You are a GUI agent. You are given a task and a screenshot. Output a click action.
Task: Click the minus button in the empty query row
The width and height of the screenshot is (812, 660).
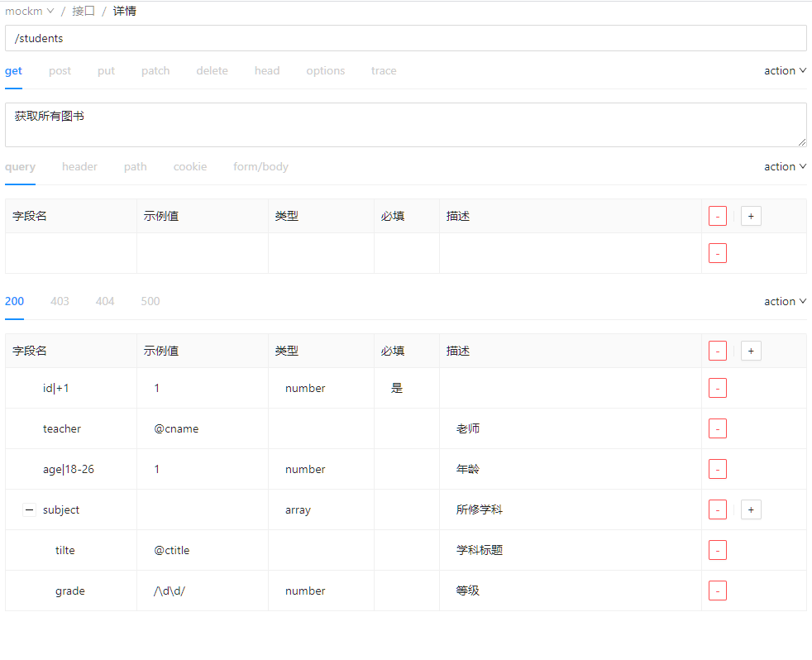tap(717, 253)
